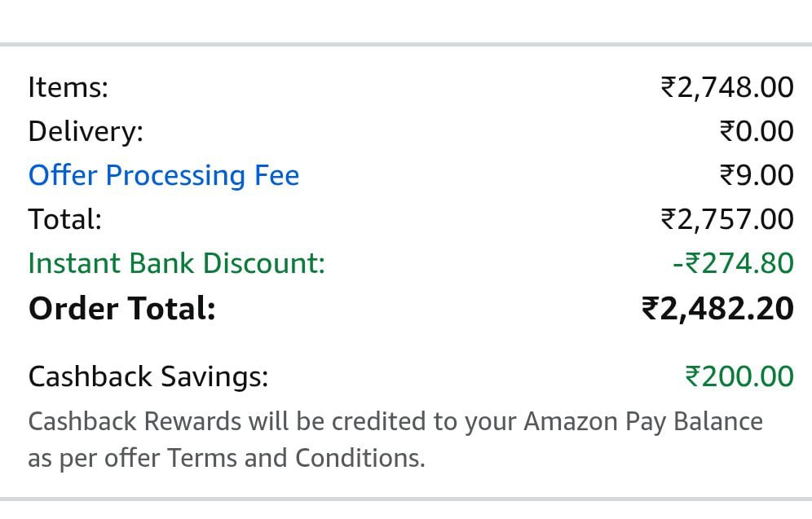Select the ₹2,757.00 total amount
This screenshot has width=812, height=519.
726,219
